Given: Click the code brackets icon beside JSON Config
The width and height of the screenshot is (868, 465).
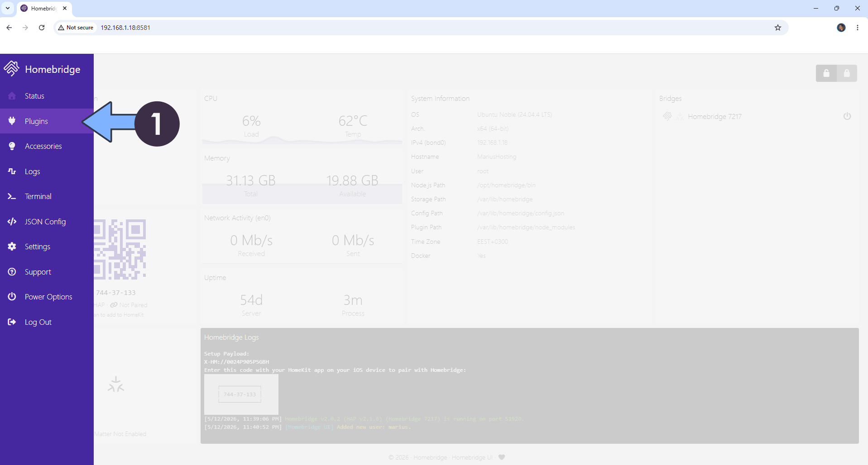Looking at the screenshot, I should click(12, 221).
